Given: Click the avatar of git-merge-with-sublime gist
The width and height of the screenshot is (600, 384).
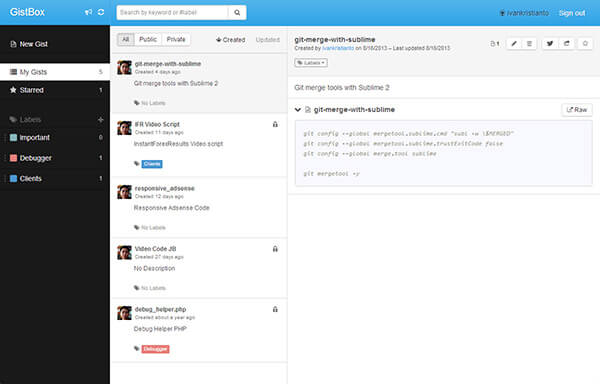Looking at the screenshot, I should click(x=124, y=68).
